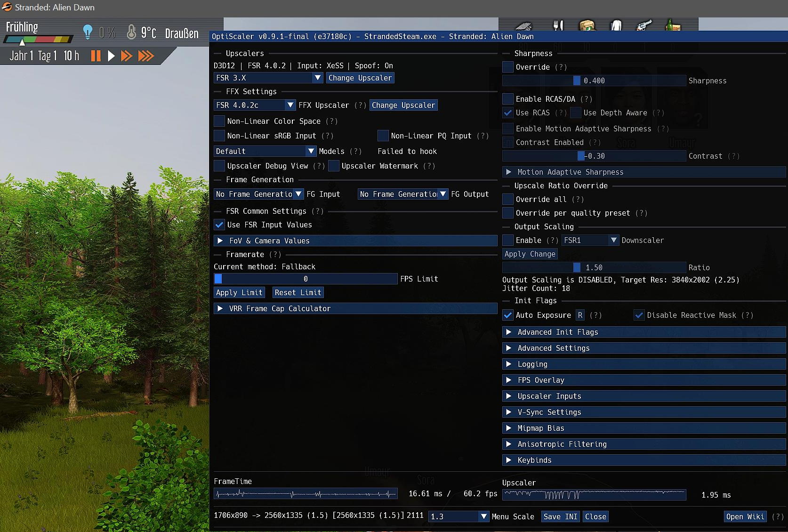Expand Advanced Settings section

click(644, 348)
